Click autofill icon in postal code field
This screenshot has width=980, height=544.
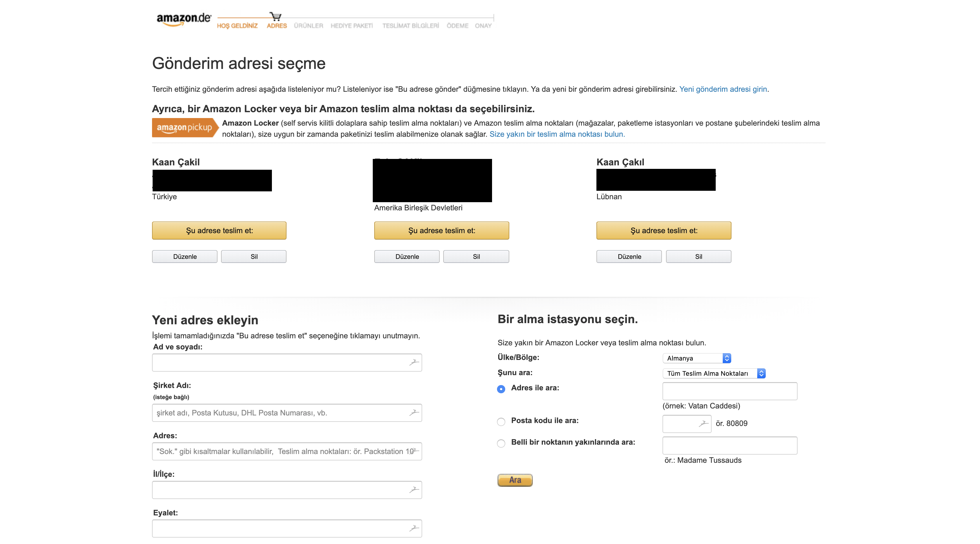pyautogui.click(x=703, y=423)
